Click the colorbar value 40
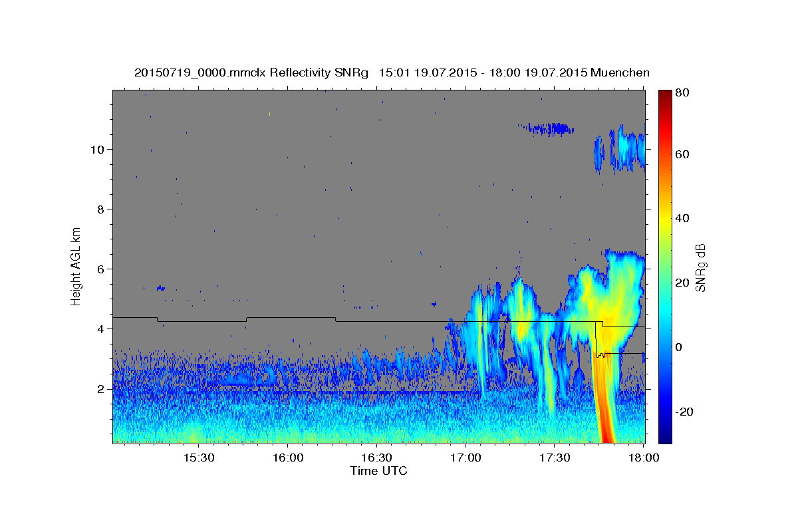This screenshot has width=798, height=532. click(x=683, y=218)
